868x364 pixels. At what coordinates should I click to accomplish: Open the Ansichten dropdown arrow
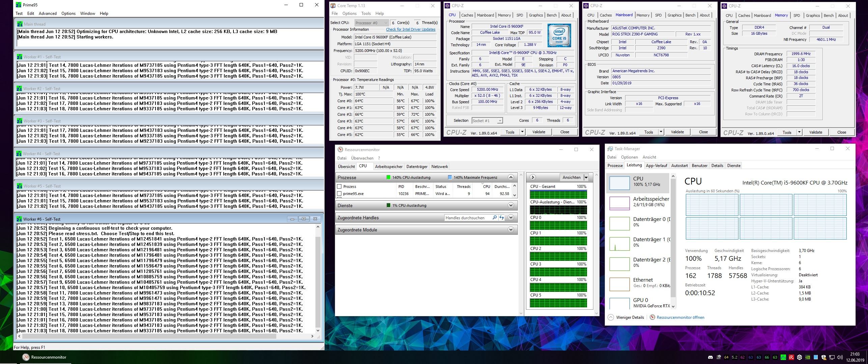(x=586, y=177)
